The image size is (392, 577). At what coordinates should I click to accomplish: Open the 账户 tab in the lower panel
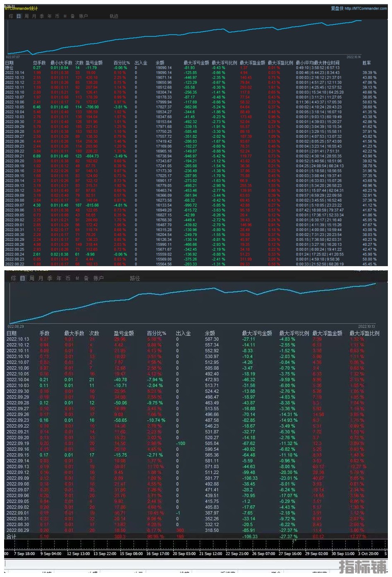click(x=98, y=279)
